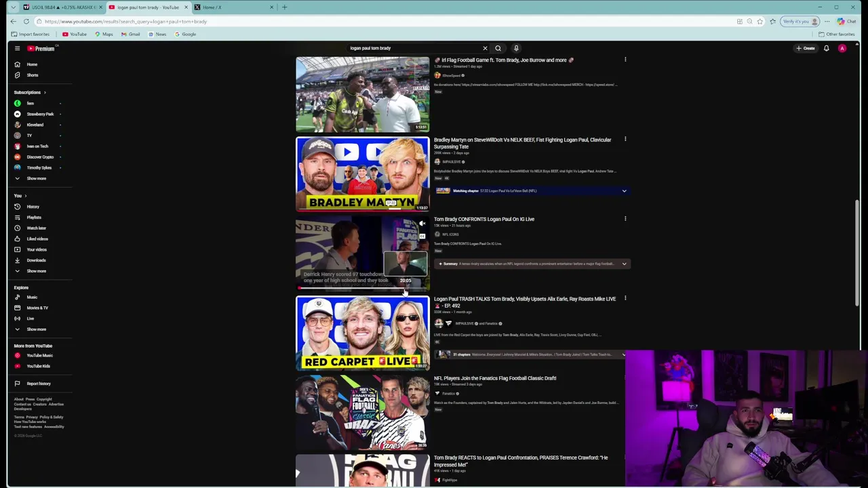Open the Flag Football Game video thumbnail

pyautogui.click(x=363, y=94)
